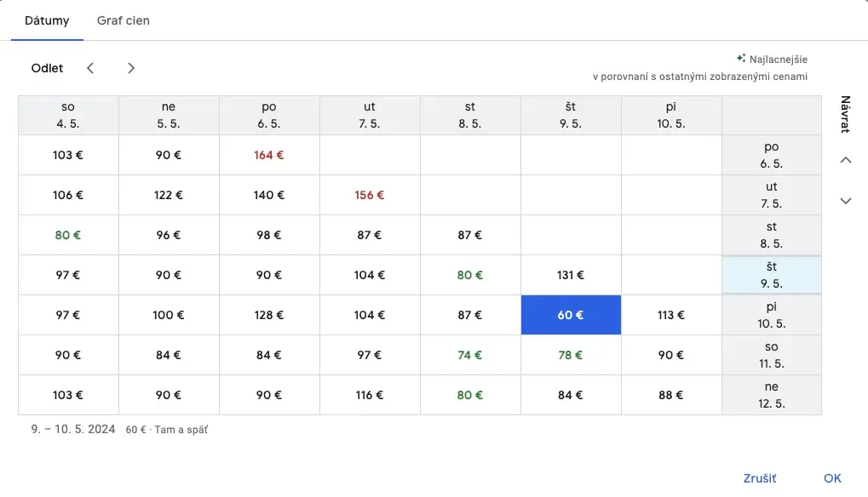Screen dimensions: 868x497
Task: Click the down chevron to show later returns
Action: click(x=844, y=201)
